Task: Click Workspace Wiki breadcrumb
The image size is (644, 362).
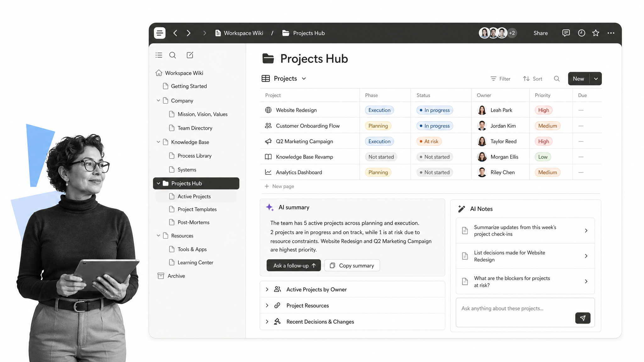Action: point(239,33)
